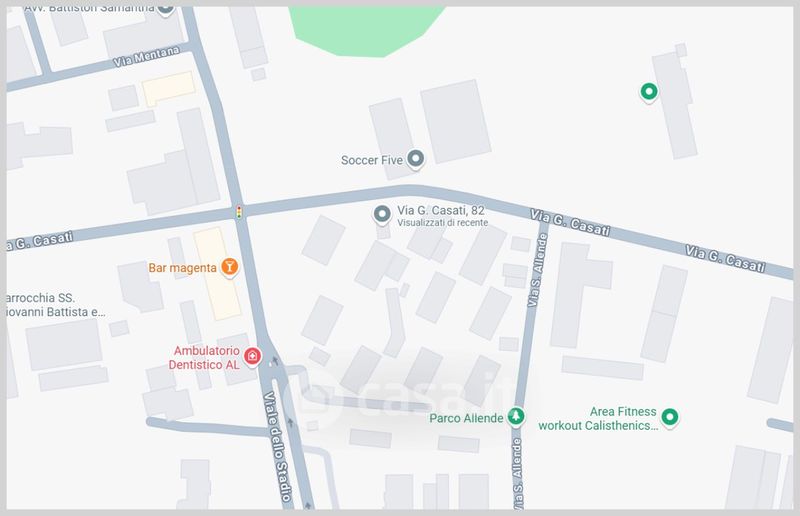Click the Ambulatorio Dentistico AL label
This screenshot has height=516, width=800.
tap(205, 358)
